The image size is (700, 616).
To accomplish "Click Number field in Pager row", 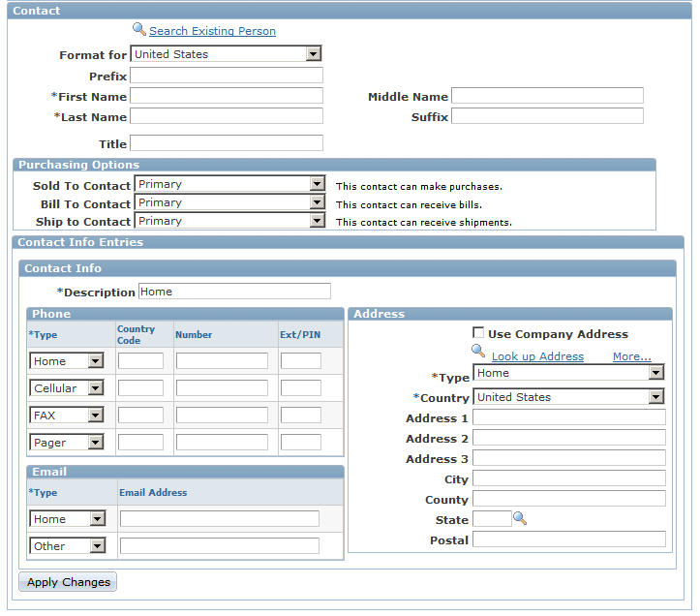I will tap(222, 443).
